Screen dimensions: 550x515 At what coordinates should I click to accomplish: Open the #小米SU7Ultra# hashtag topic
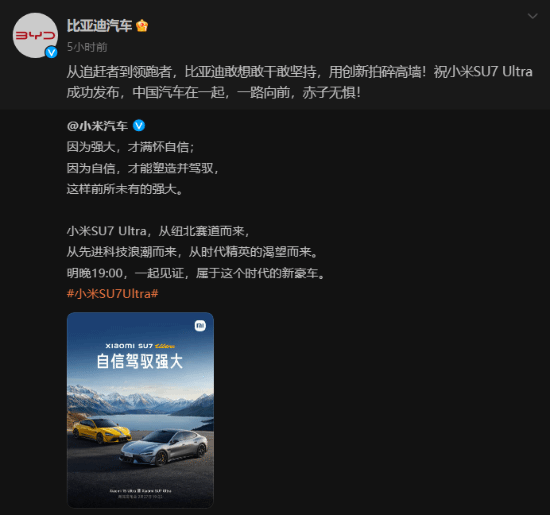coord(113,294)
